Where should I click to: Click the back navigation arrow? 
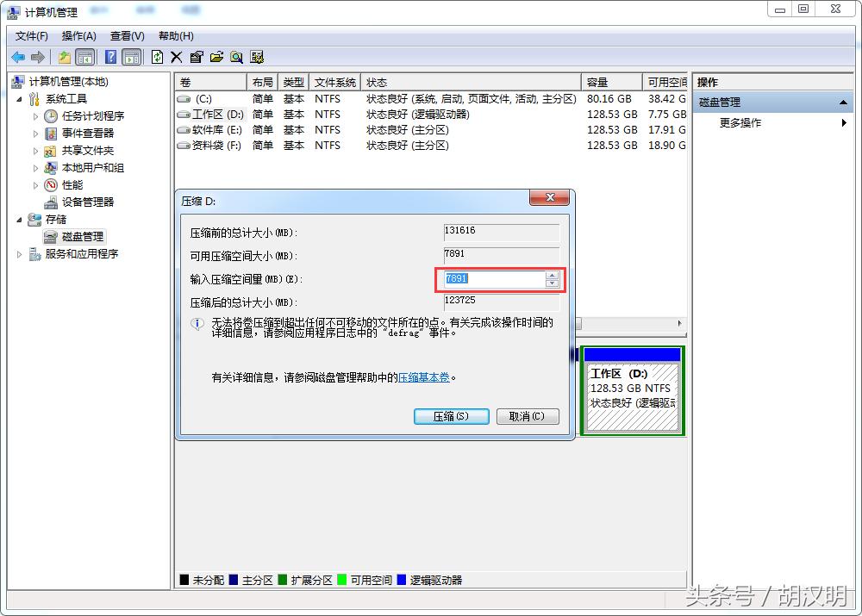pos(18,57)
